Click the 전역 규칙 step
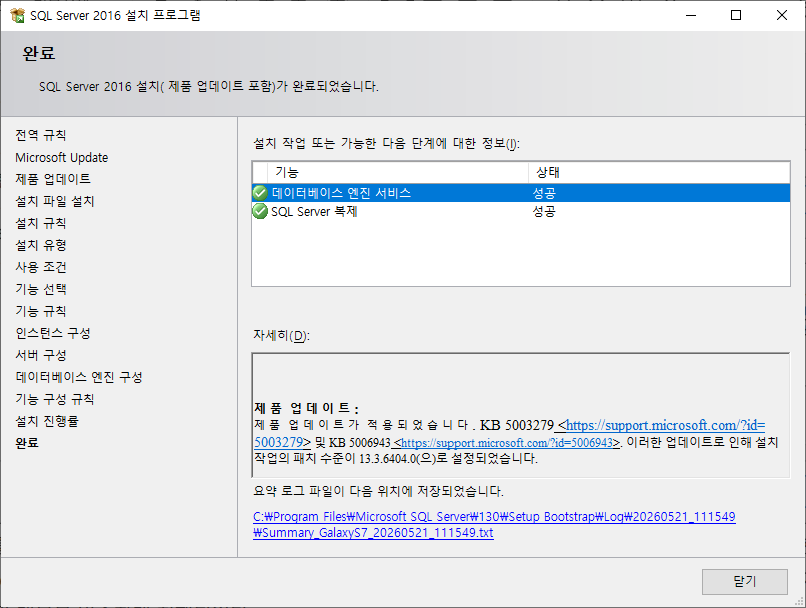Image resolution: width=806 pixels, height=608 pixels. [x=41, y=135]
